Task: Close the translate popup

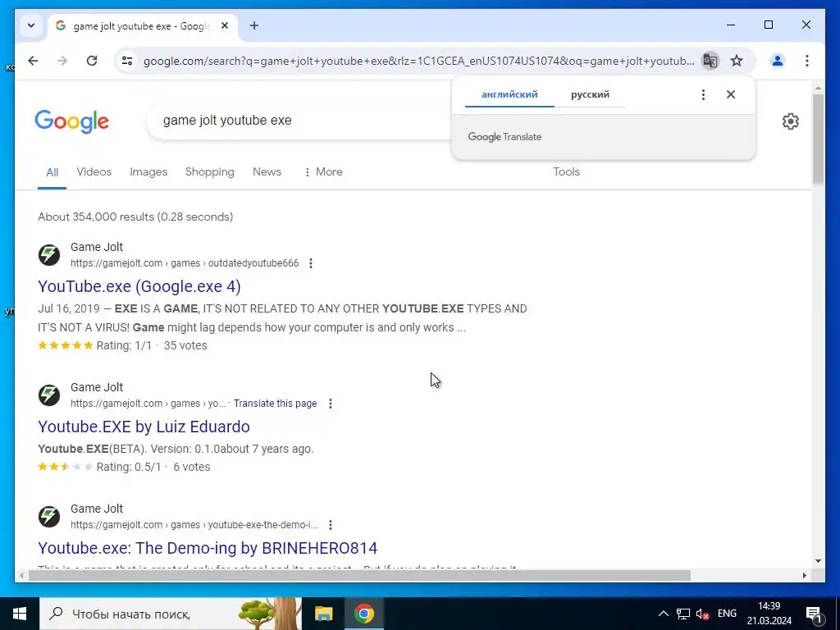Action: coord(731,94)
